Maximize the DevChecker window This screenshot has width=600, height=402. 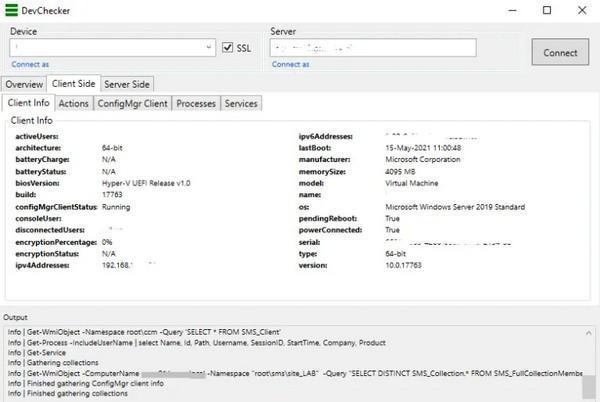pos(547,10)
